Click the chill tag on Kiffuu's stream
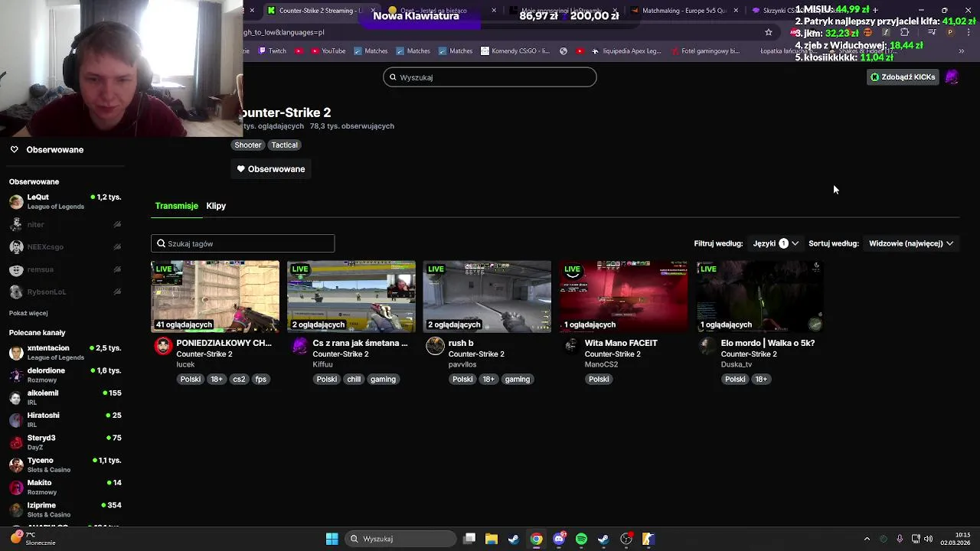980x551 pixels. [354, 379]
